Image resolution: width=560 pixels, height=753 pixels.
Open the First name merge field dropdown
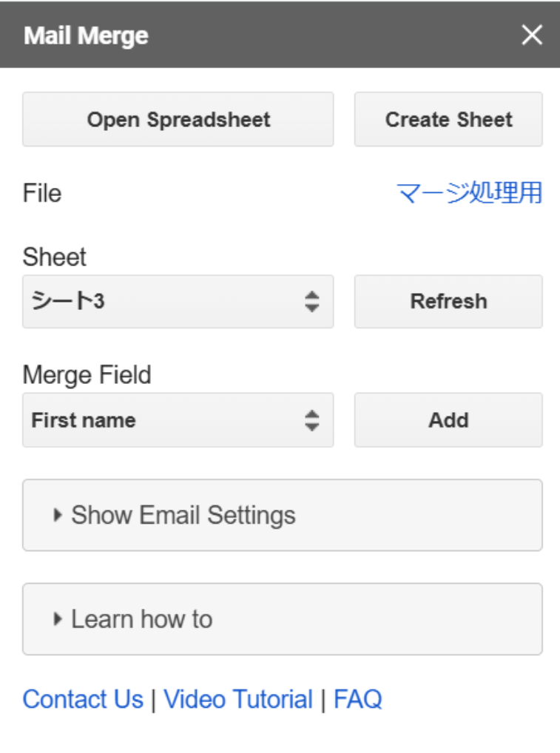click(178, 420)
